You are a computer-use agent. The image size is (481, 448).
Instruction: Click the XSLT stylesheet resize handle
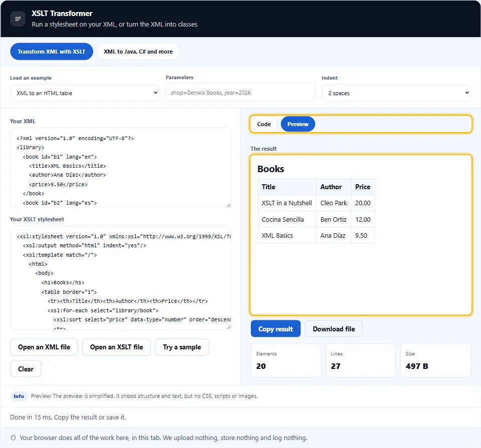(x=228, y=327)
